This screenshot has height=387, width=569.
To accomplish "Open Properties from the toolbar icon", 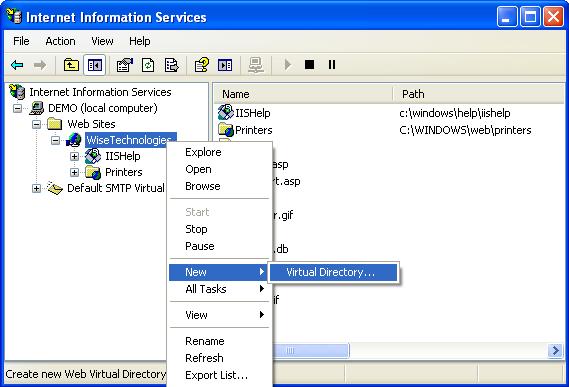I will (x=124, y=65).
